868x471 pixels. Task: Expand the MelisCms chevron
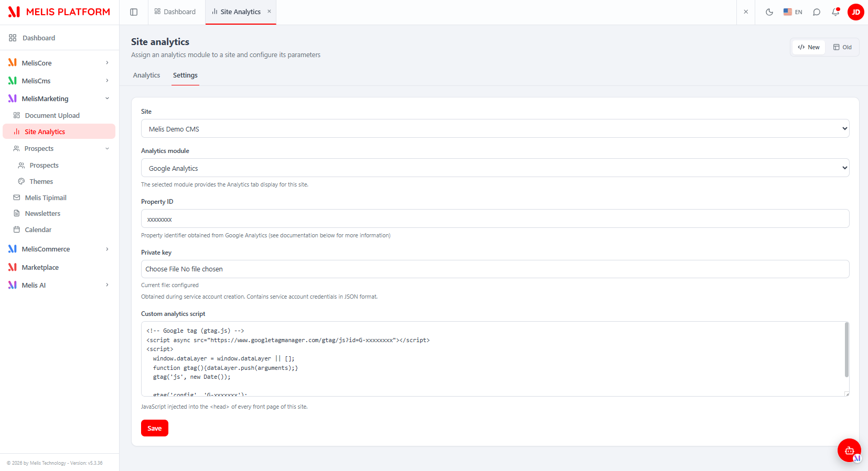[107, 81]
